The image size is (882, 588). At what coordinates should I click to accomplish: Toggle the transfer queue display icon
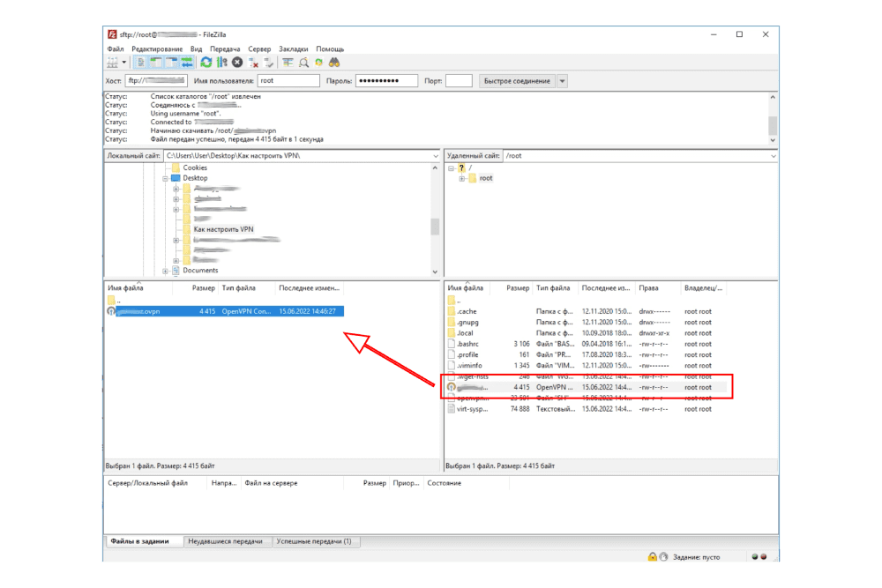(x=187, y=63)
